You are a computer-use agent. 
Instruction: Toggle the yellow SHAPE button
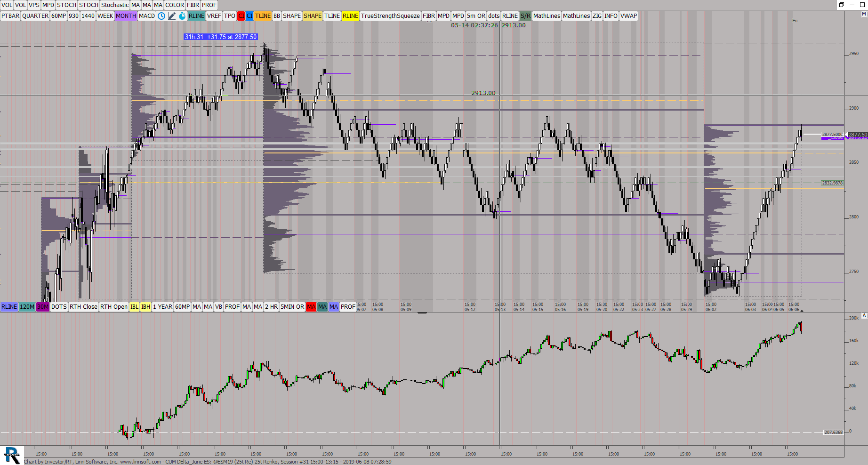pyautogui.click(x=313, y=16)
